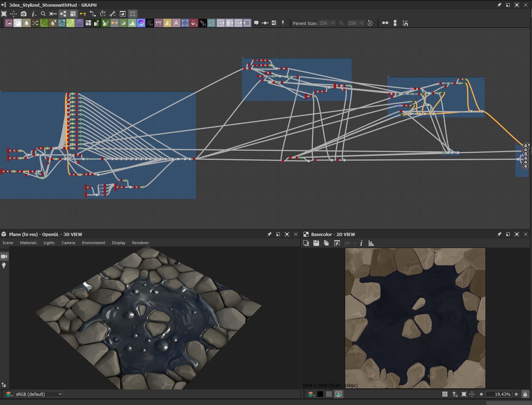Open the Materials menu in the 3D VIEW

click(28, 243)
